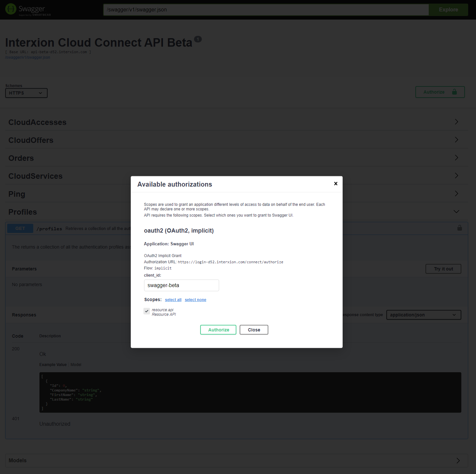
Task: Click the example JSON response code block
Action: coord(250,392)
